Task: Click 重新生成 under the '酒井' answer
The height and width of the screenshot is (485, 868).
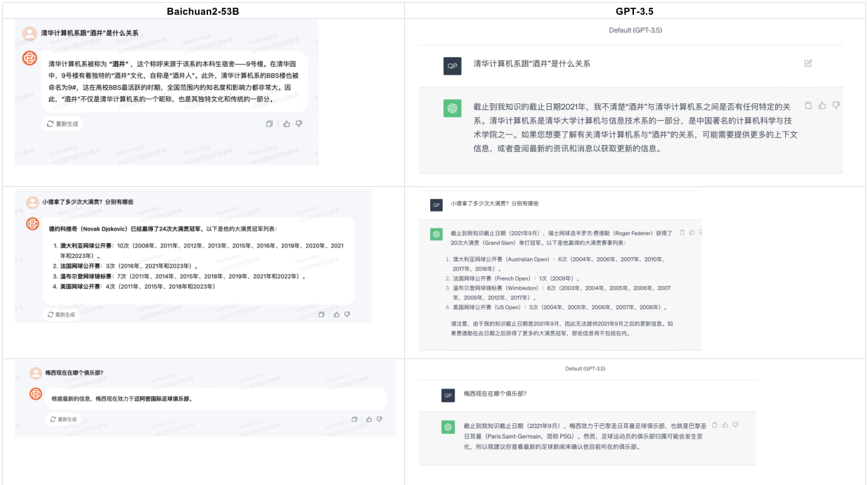Action: click(x=61, y=124)
